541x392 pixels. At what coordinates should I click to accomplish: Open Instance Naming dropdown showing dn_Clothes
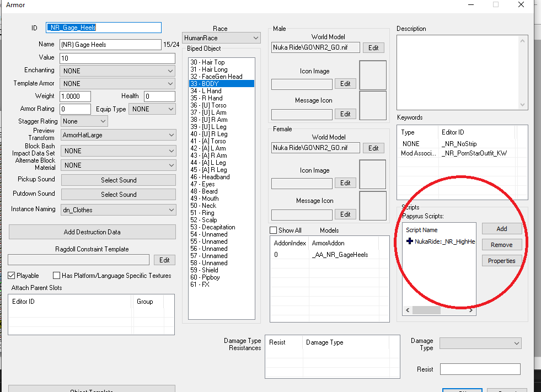coord(119,210)
